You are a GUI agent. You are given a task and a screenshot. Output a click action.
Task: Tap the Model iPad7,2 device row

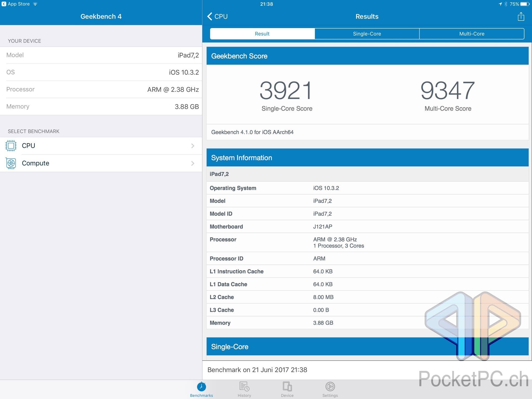click(101, 55)
